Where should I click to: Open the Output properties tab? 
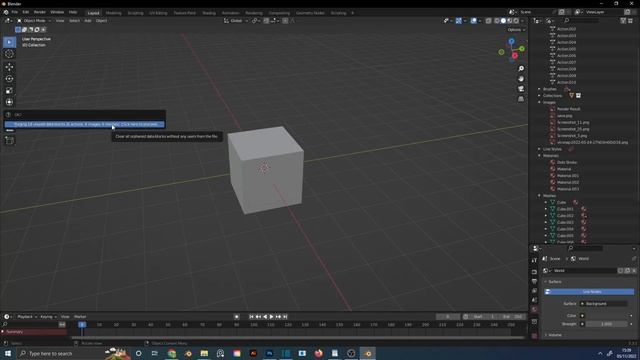pos(534,281)
